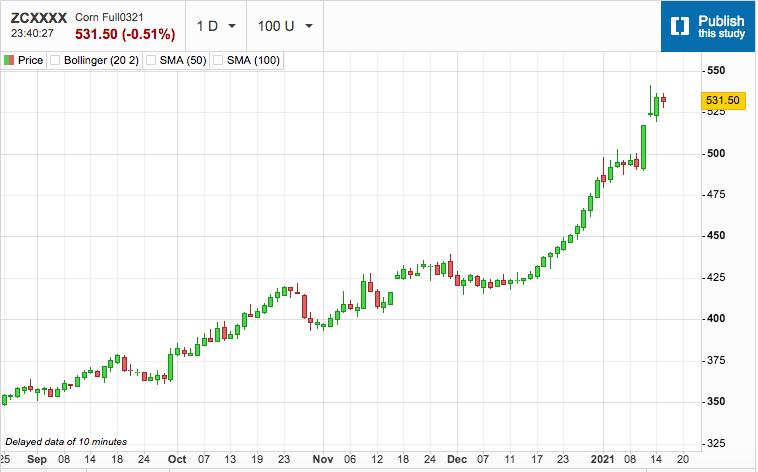
Task: Click the 2021 label on time axis
Action: coord(602,459)
